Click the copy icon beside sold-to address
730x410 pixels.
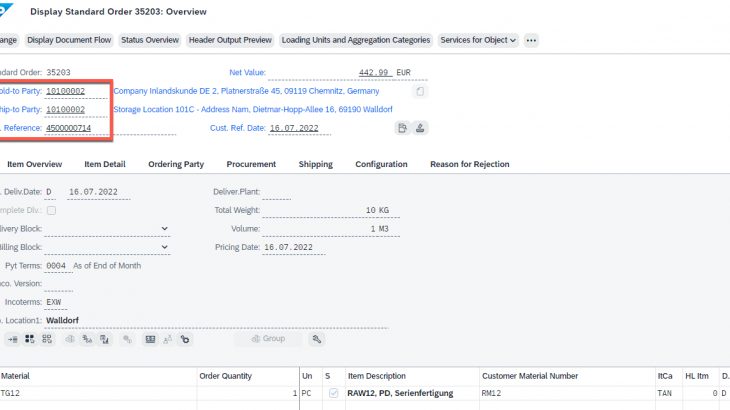click(x=421, y=91)
